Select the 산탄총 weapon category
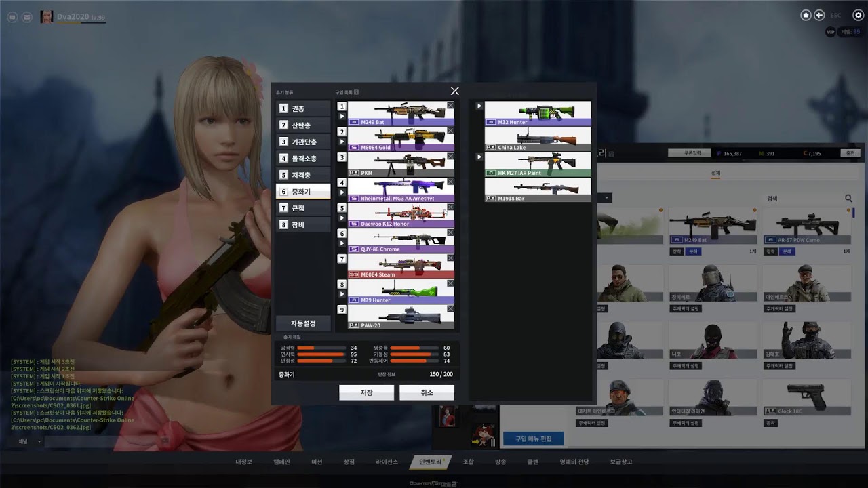Viewport: 868px width, 488px height. point(303,125)
